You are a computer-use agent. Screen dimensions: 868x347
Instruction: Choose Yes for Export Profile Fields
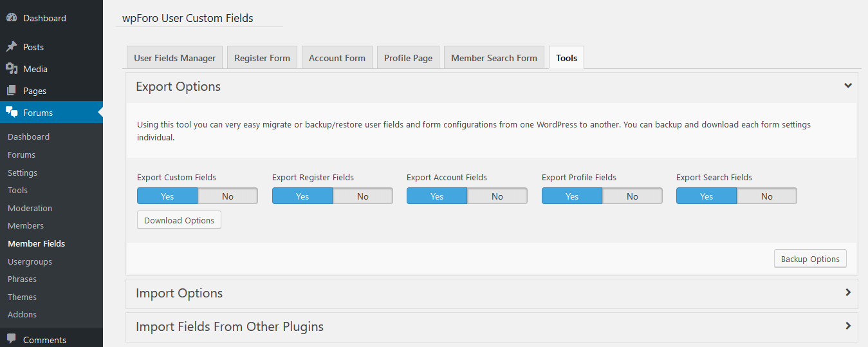(572, 196)
